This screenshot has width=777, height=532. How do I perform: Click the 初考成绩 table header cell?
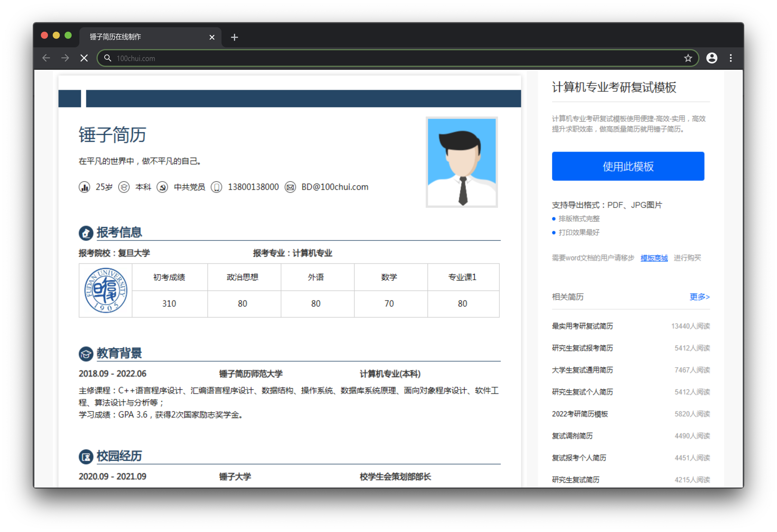[169, 277]
